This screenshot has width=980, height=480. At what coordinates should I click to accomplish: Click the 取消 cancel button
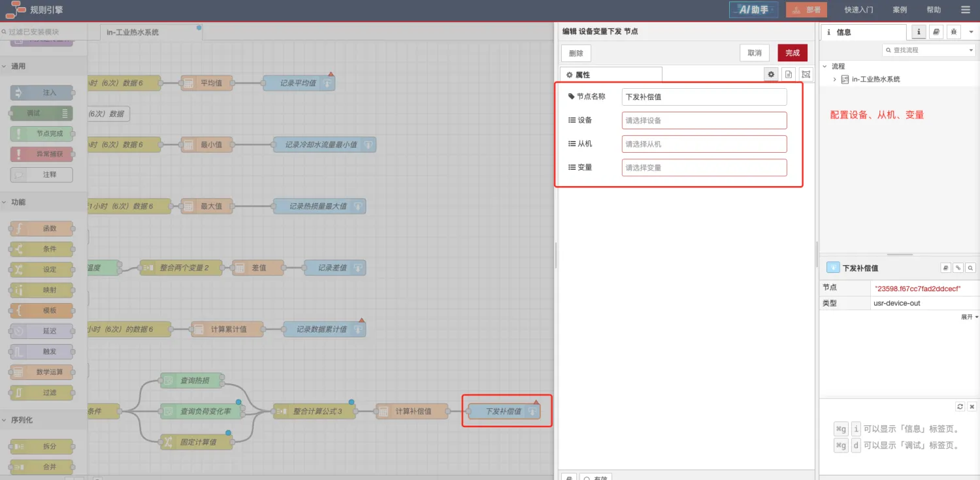(x=755, y=53)
